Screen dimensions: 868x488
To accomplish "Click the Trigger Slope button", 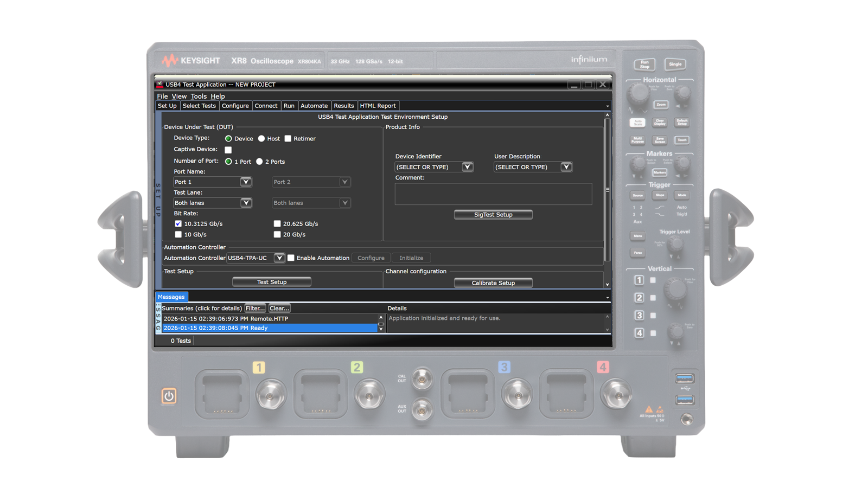I will [x=660, y=195].
